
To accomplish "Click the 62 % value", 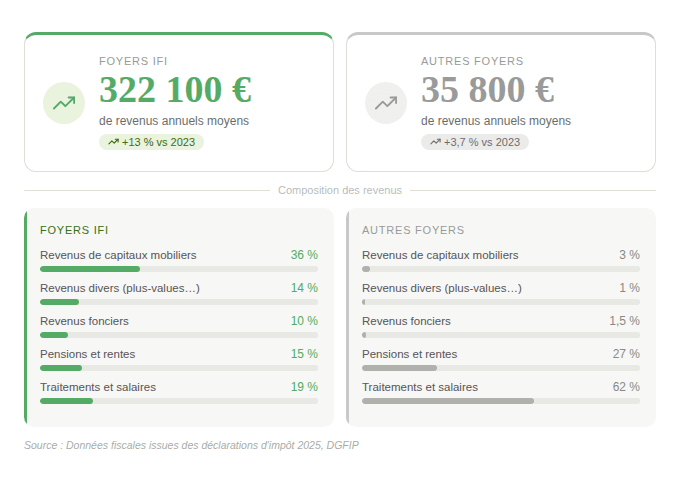I will tap(626, 387).
